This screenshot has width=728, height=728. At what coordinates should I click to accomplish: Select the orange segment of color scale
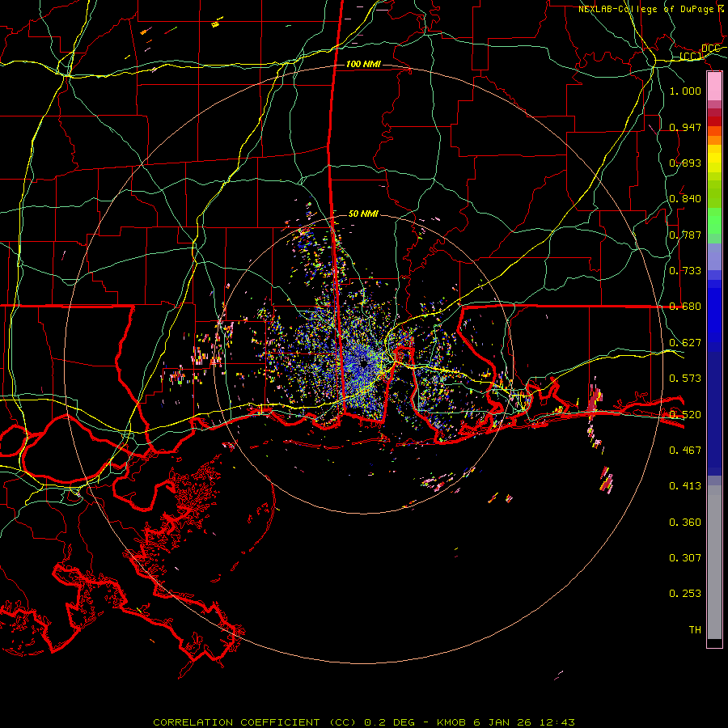click(714, 140)
